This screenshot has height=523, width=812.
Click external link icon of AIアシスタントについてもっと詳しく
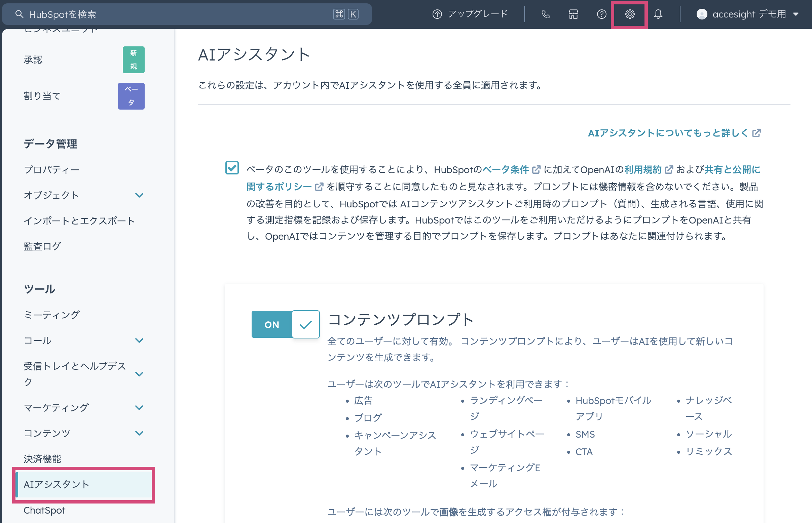[x=756, y=133]
